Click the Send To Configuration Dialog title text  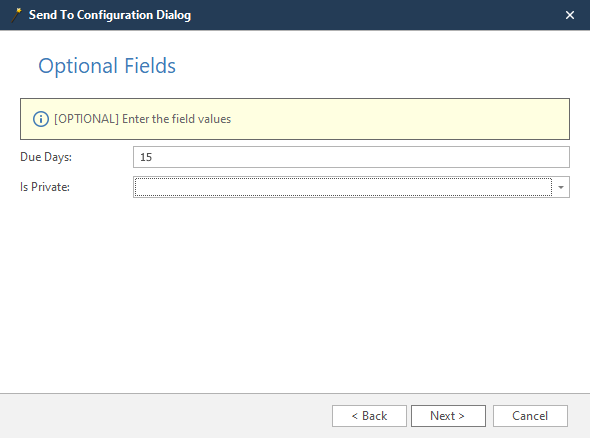click(x=110, y=15)
